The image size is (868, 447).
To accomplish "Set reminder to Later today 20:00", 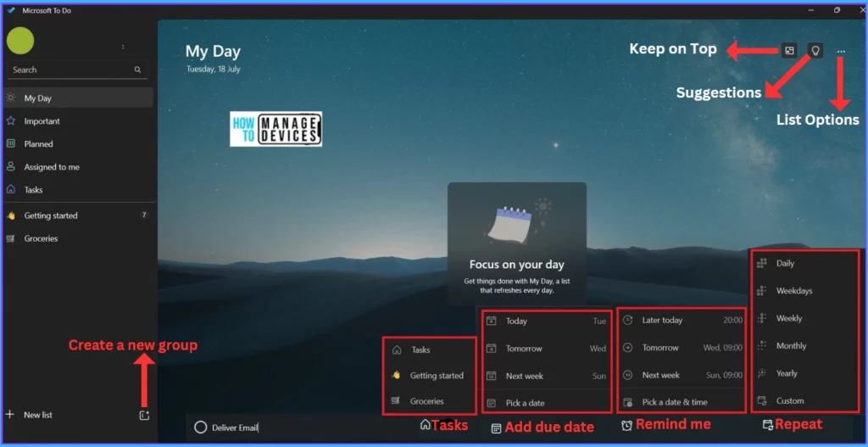I will coord(682,320).
